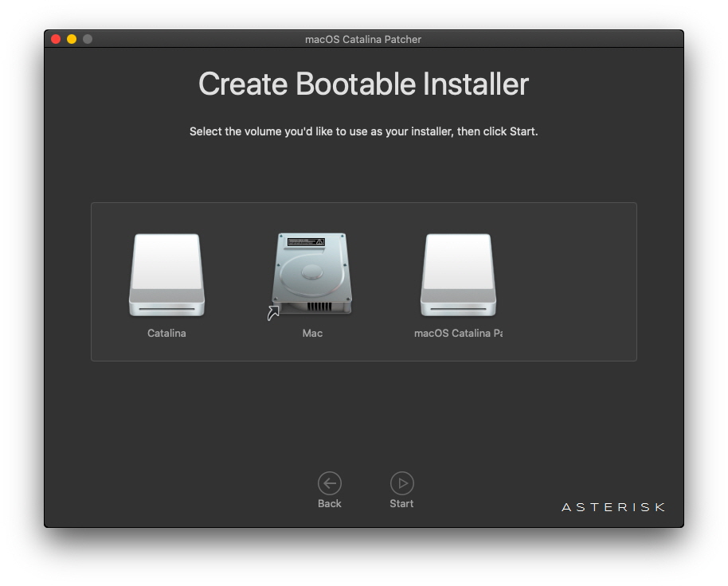This screenshot has height=586, width=728.
Task: Select the Mac internal hard drive icon
Action: point(312,274)
